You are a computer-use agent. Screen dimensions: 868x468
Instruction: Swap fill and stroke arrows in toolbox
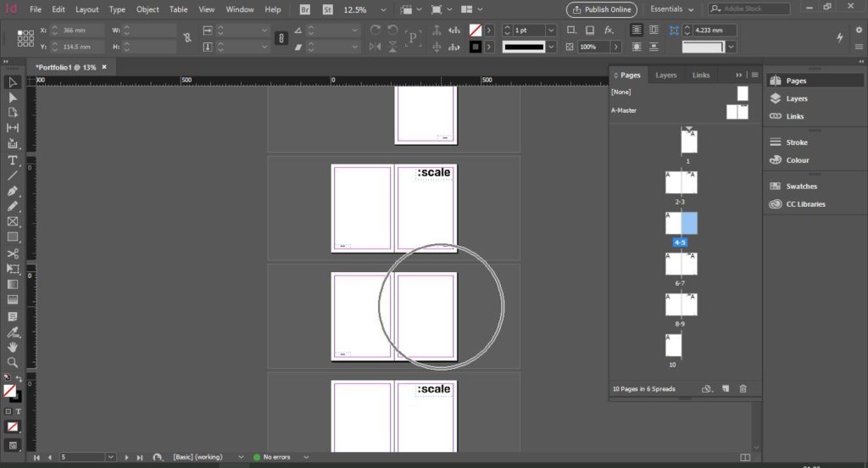(x=20, y=378)
